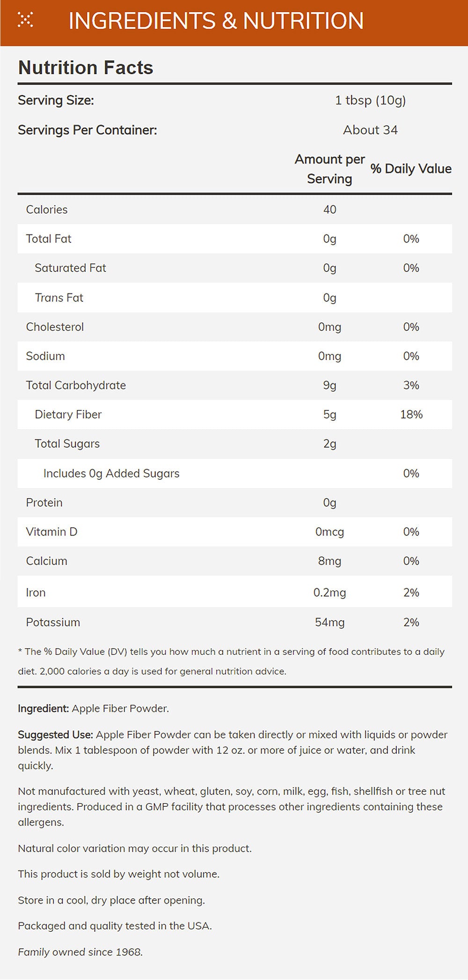The image size is (468, 980).
Task: Click the 'Ingredient:' bold label
Action: click(44, 709)
